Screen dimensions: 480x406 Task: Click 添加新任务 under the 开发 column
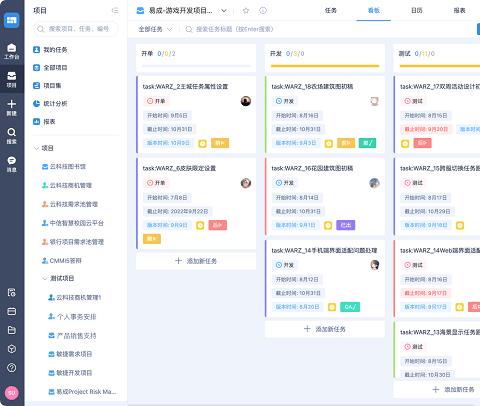click(x=325, y=329)
